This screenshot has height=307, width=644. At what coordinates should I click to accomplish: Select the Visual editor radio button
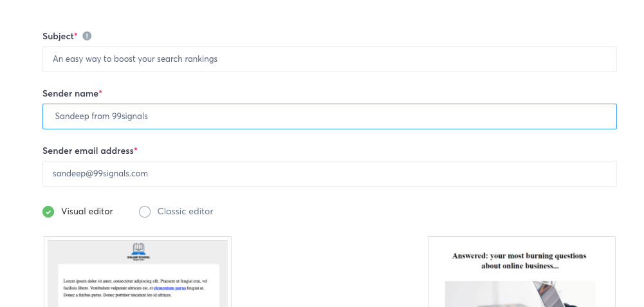[48, 212]
